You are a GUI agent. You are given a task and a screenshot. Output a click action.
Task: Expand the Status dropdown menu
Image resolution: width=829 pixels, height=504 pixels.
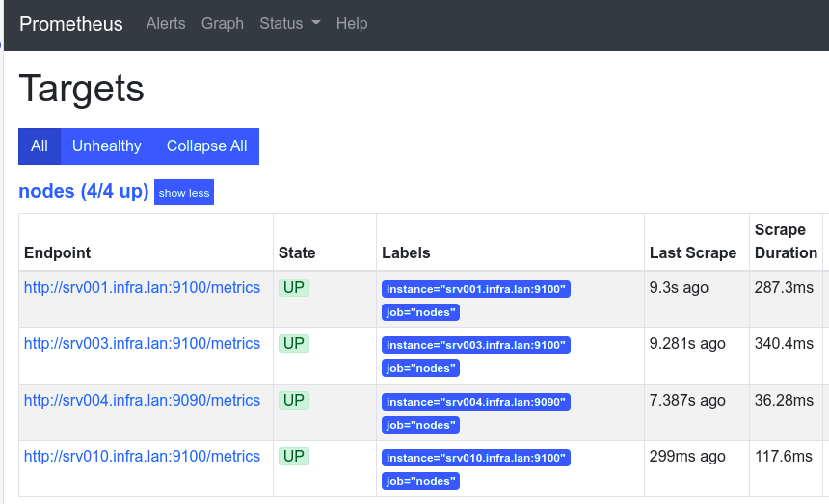coord(289,24)
